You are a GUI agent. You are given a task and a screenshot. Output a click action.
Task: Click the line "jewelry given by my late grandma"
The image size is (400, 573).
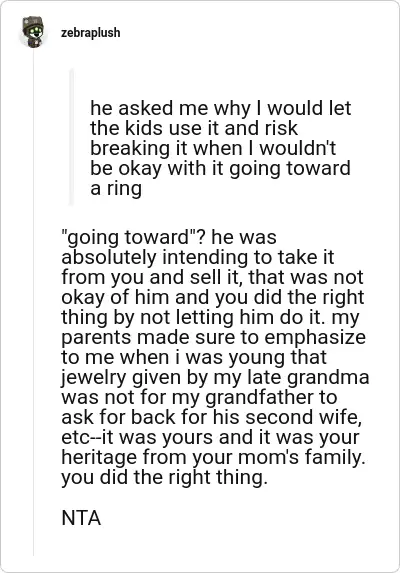(215, 377)
